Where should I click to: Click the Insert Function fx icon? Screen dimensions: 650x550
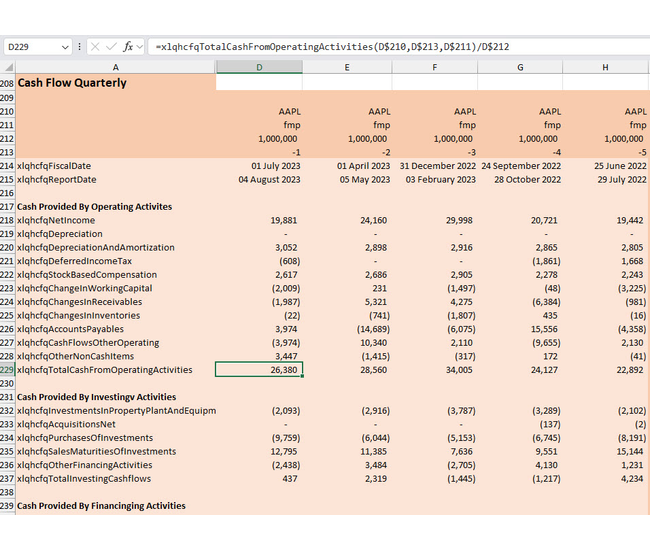[128, 47]
